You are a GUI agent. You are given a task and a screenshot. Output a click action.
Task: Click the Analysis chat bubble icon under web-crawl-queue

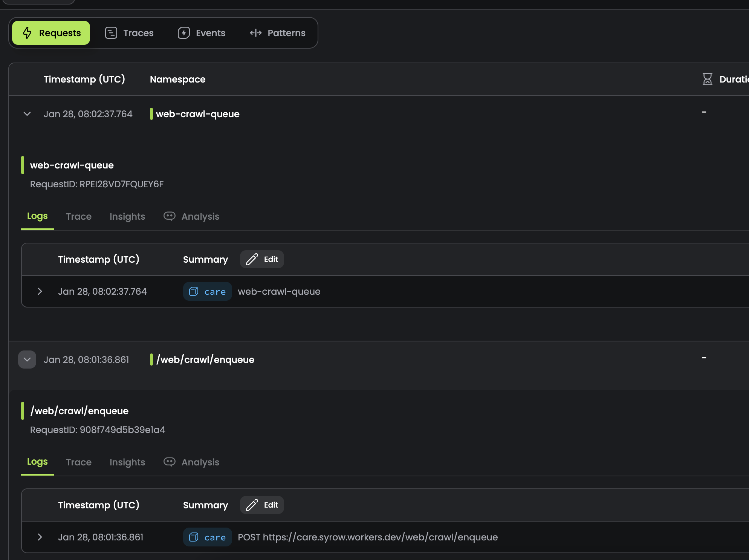tap(169, 216)
